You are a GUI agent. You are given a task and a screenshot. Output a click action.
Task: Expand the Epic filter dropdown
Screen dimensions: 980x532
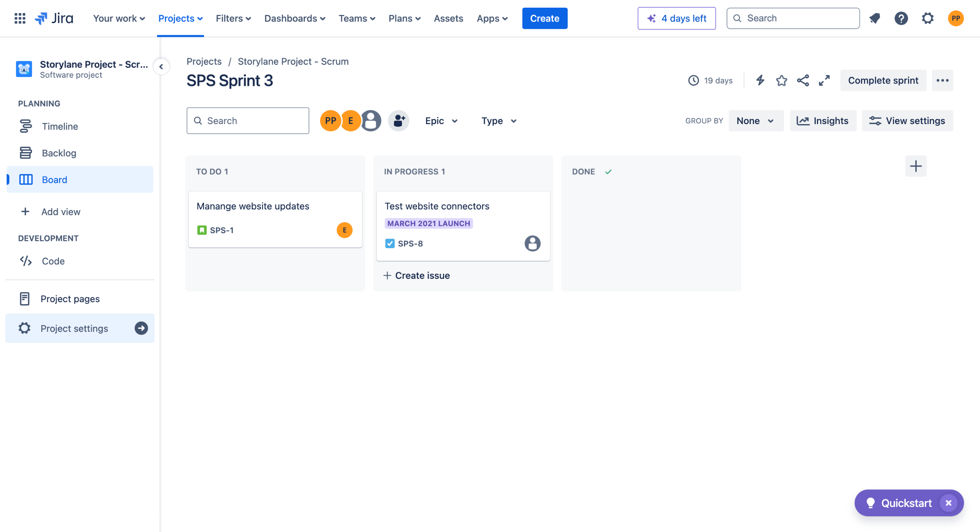[441, 121]
